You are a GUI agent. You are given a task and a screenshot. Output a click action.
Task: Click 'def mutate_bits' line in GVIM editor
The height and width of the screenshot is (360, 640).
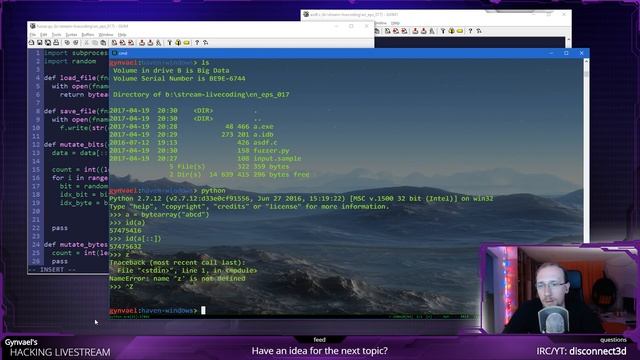(x=76, y=144)
